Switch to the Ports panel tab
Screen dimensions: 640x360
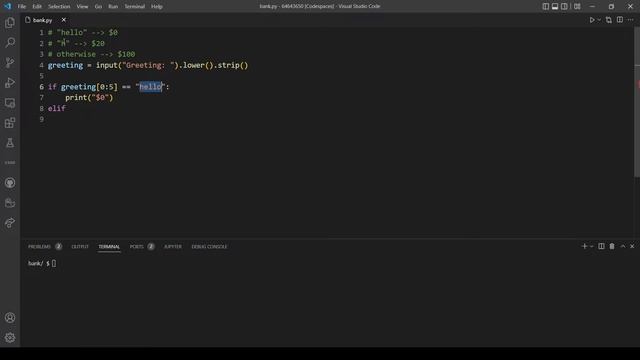[136, 247]
